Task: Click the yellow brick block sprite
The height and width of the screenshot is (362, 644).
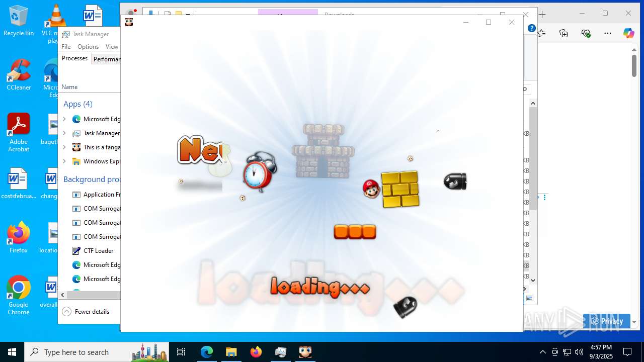Action: coord(400,189)
